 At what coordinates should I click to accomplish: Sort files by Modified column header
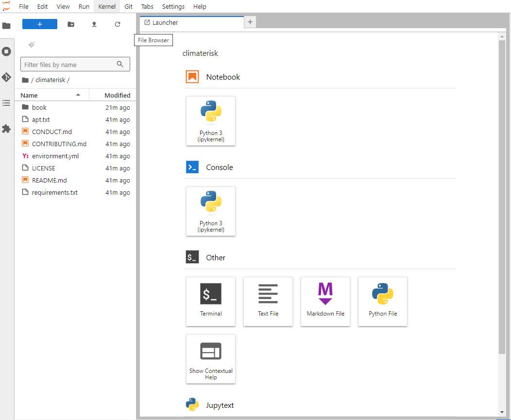(x=113, y=95)
